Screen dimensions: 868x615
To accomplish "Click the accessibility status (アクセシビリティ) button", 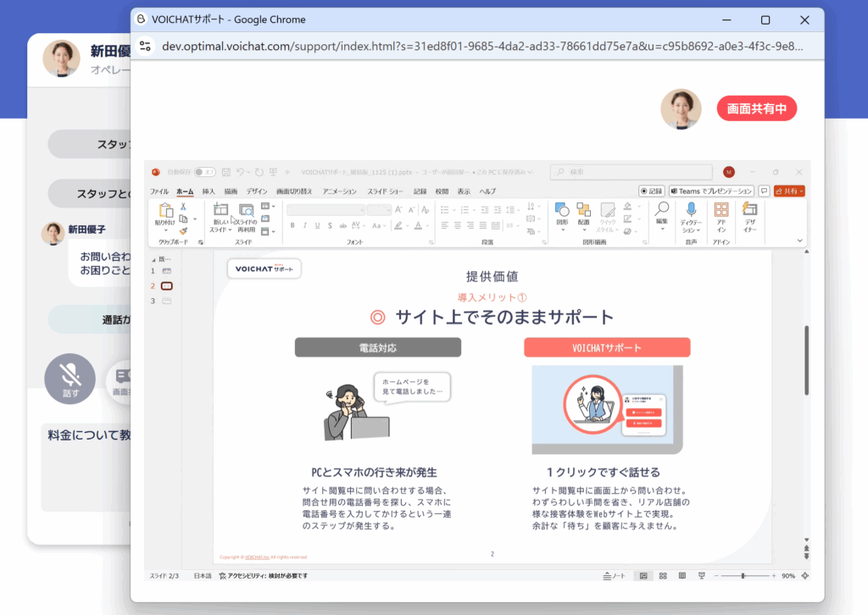I will pyautogui.click(x=264, y=576).
